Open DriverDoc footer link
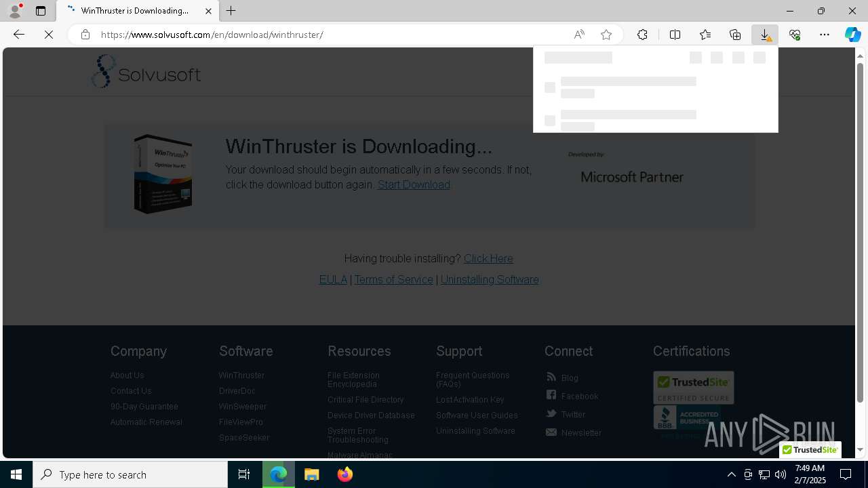 (x=237, y=390)
